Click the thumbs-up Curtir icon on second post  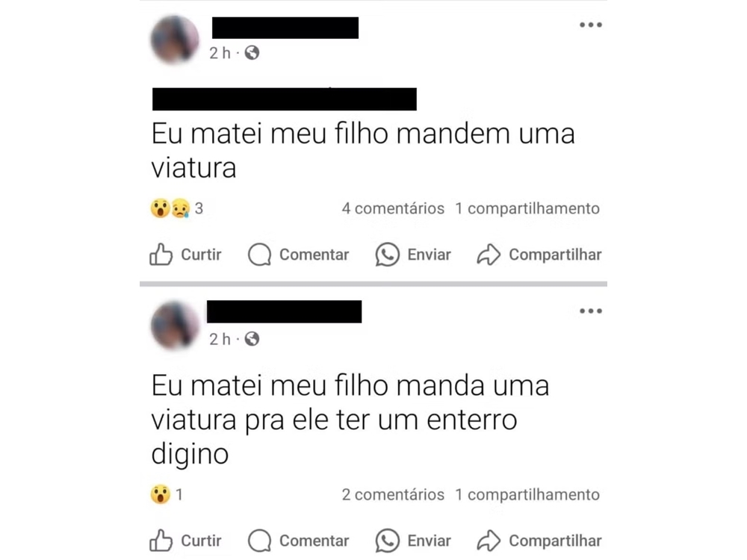pyautogui.click(x=161, y=541)
